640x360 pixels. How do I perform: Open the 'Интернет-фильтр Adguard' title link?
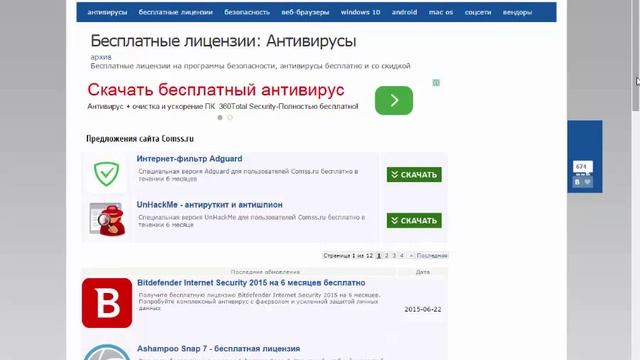click(189, 159)
